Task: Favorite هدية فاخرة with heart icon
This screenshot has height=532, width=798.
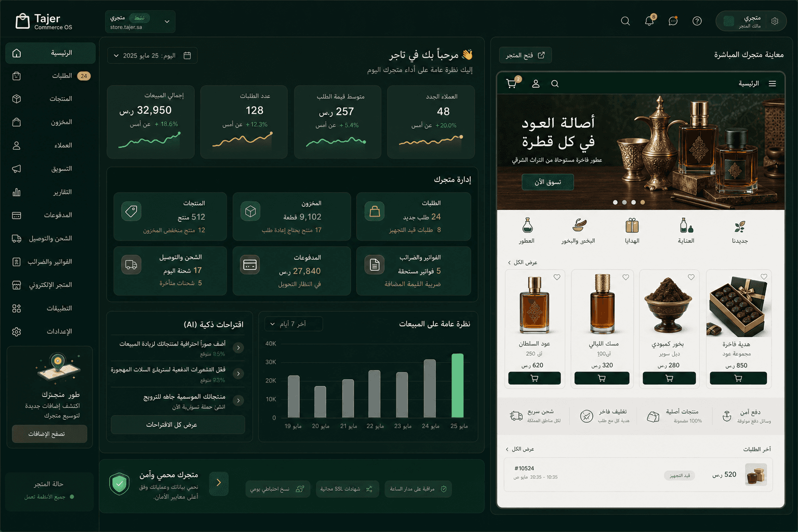Action: pyautogui.click(x=764, y=277)
